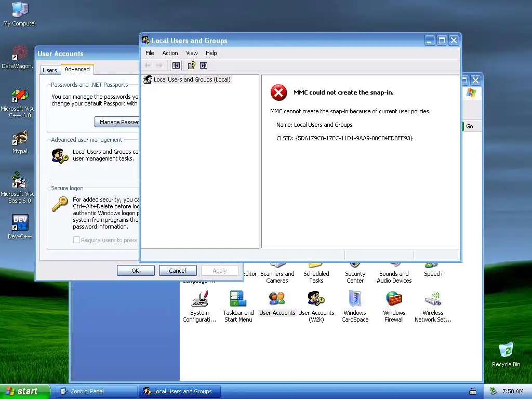Viewport: 532px width, 399px height.
Task: Click the Forward arrow in MMC toolbar
Action: point(159,65)
